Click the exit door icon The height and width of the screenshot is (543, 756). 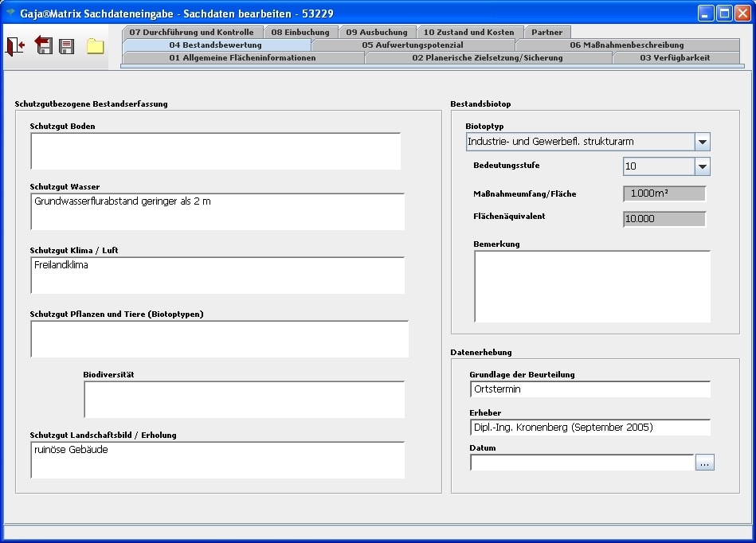click(x=15, y=46)
